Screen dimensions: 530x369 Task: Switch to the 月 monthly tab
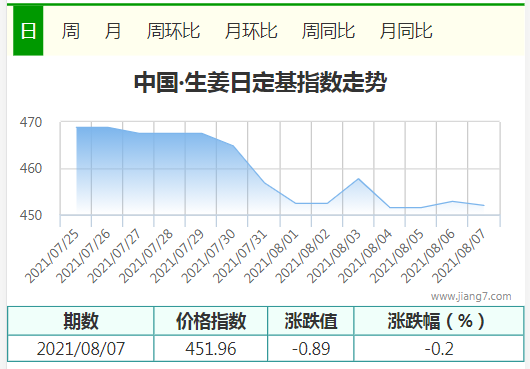113,31
